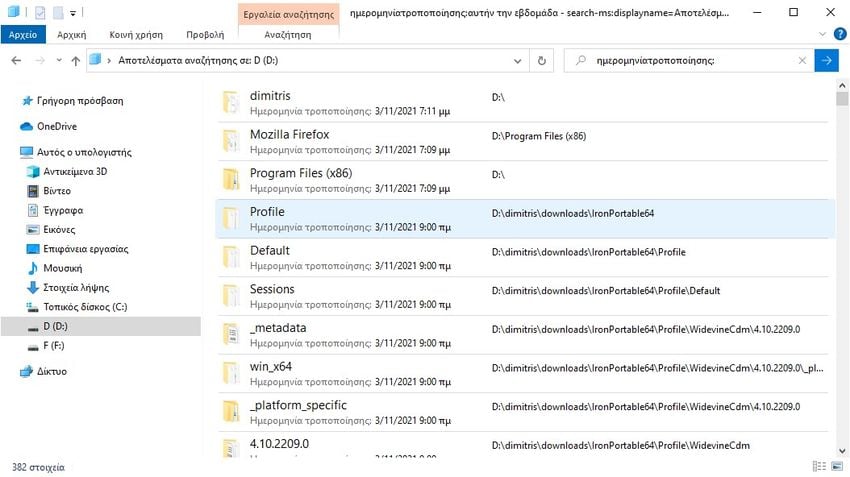Click the vertical scrollbar down arrow
The height and width of the screenshot is (477, 850).
[x=842, y=450]
